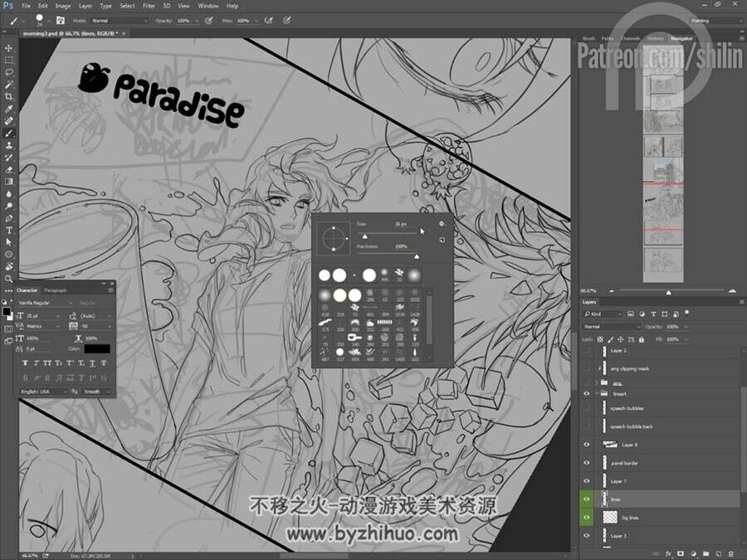The width and height of the screenshot is (747, 560).
Task: Create a new layer
Action: coord(719,554)
